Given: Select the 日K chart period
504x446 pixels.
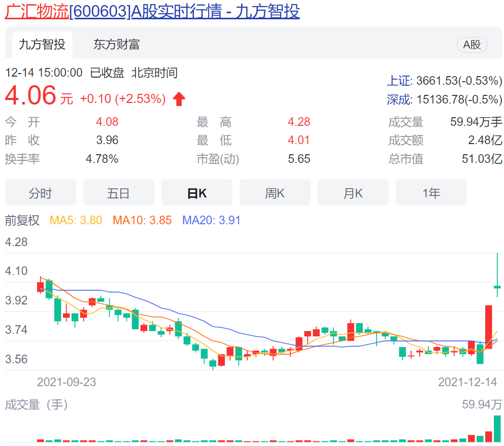Looking at the screenshot, I should tap(196, 193).
